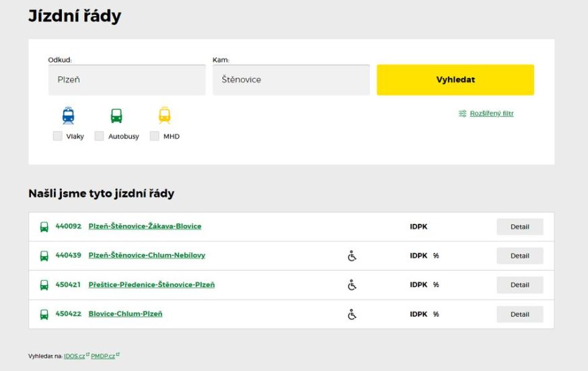Click IDPK label in row 440092
Viewport: 588px width, 371px height.
pyautogui.click(x=418, y=226)
